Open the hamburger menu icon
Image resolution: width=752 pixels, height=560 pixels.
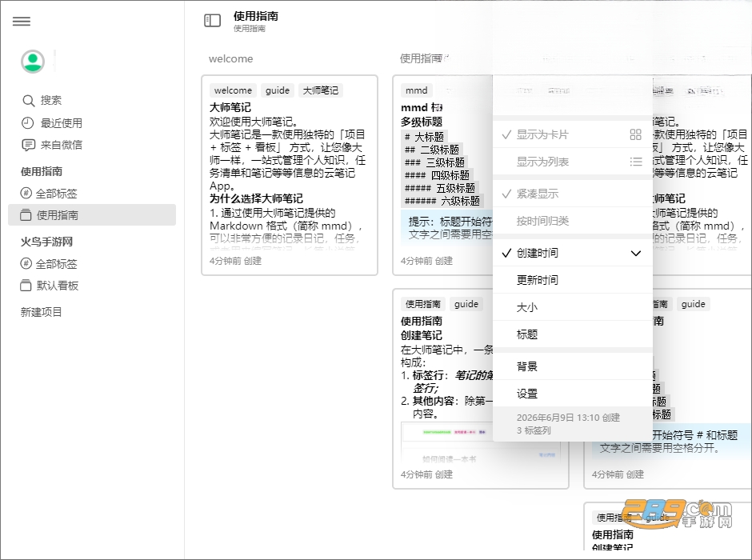(x=22, y=21)
